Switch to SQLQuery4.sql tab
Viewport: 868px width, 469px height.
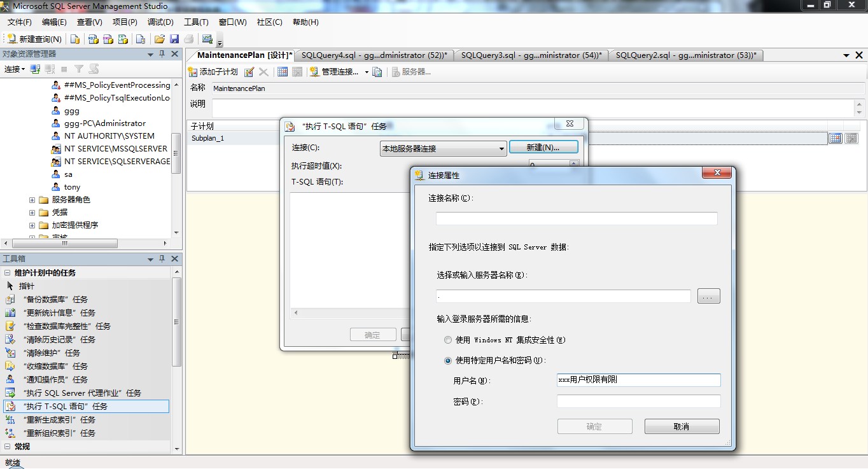point(374,55)
